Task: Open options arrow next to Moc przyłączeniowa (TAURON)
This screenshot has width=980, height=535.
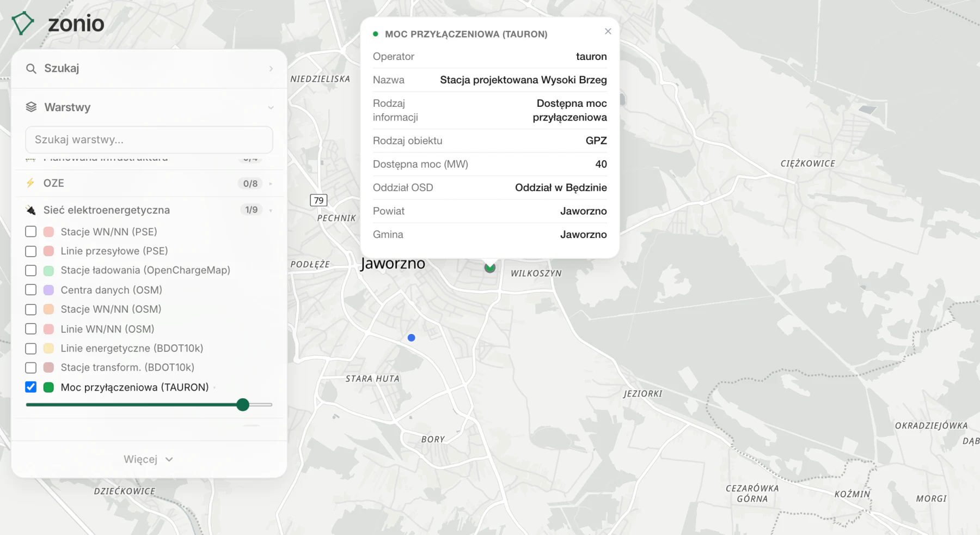Action: pos(215,388)
